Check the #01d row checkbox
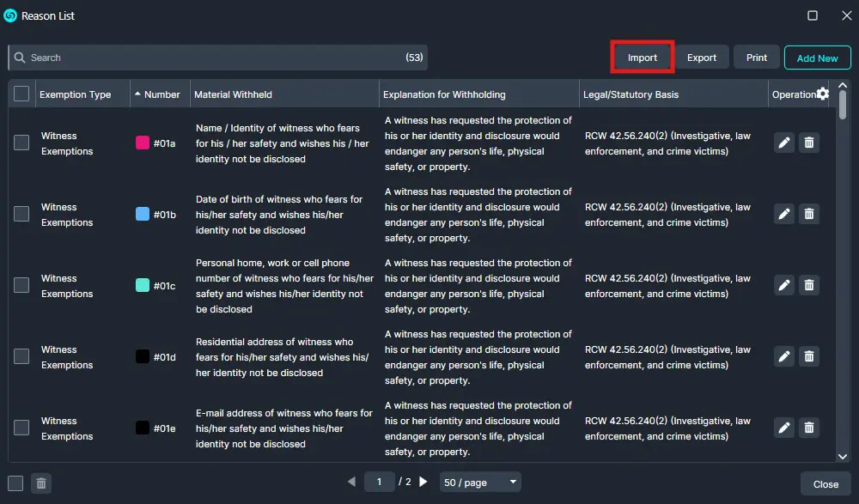Screen dimensions: 859x504 pos(21,356)
